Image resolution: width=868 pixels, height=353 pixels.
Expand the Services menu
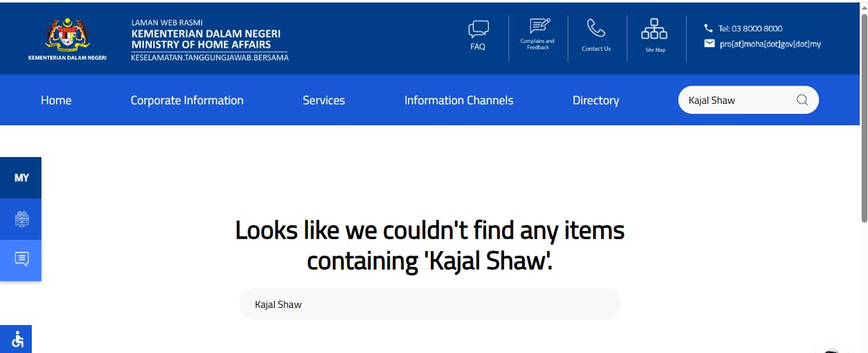[x=323, y=100]
